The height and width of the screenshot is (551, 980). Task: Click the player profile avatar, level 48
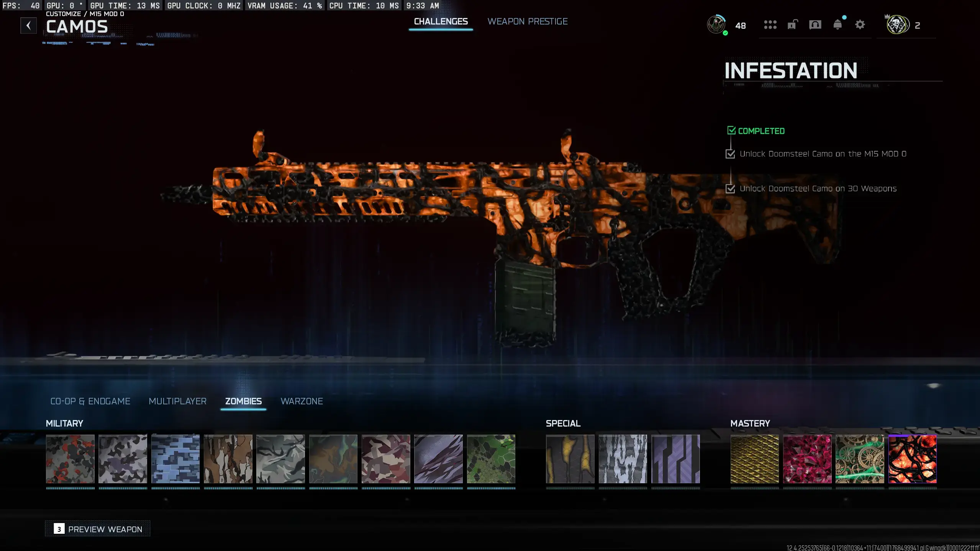point(716,25)
